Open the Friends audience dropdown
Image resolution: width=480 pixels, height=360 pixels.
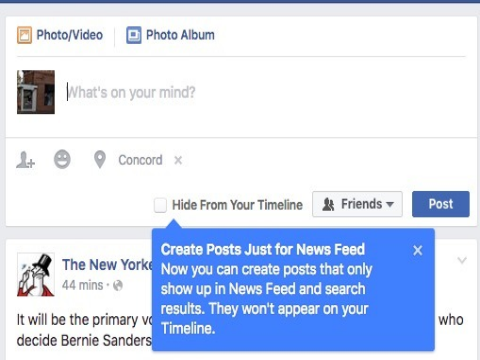tap(357, 204)
